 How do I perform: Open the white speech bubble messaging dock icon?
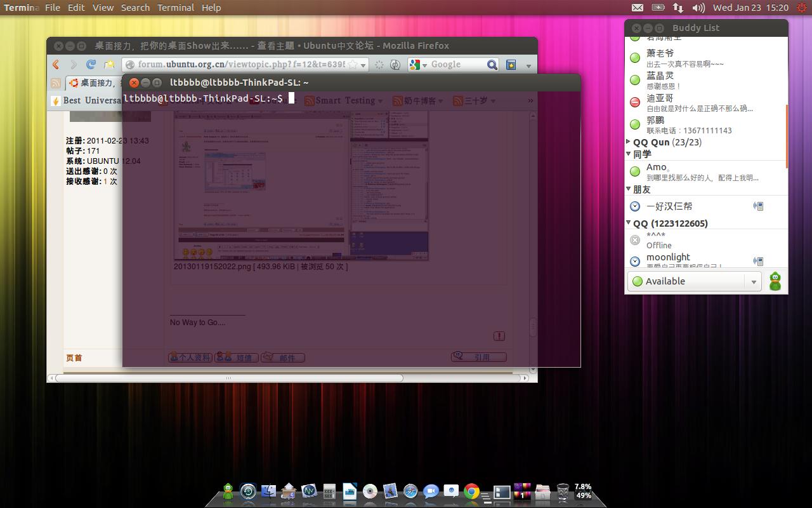451,491
